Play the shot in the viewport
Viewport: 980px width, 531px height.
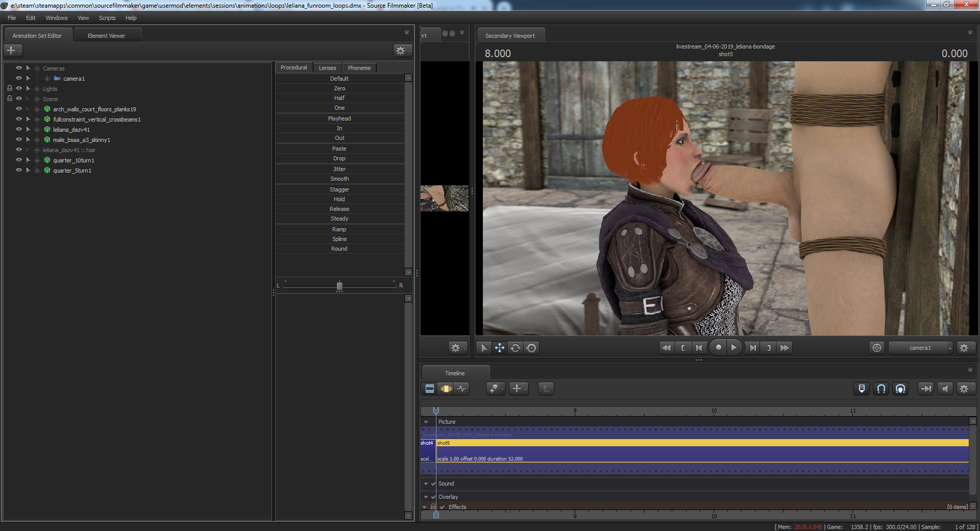pos(734,348)
